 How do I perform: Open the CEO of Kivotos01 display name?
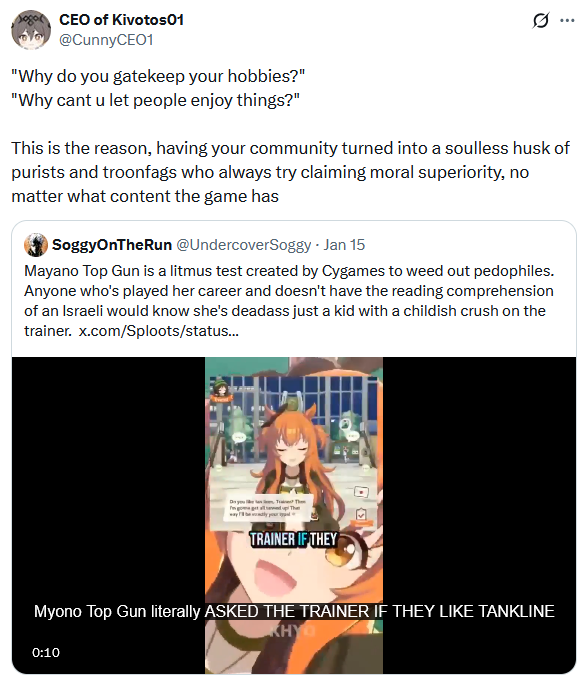(x=121, y=20)
